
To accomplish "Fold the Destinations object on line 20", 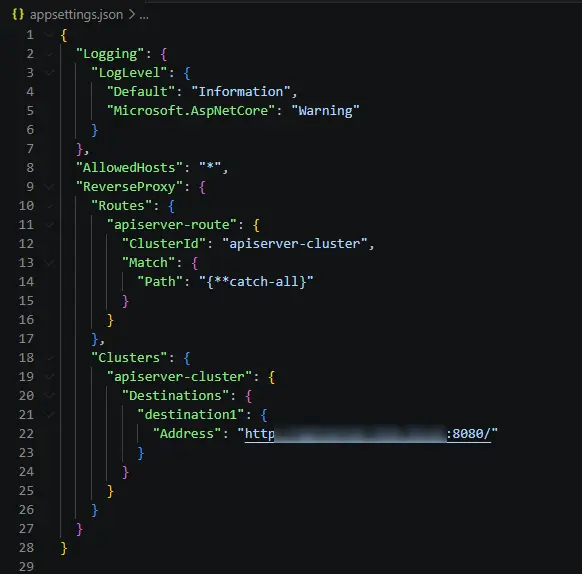I will [x=49, y=396].
